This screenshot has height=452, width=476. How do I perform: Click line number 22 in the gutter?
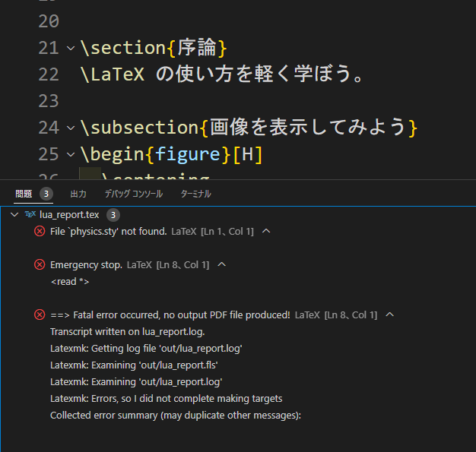coord(49,74)
